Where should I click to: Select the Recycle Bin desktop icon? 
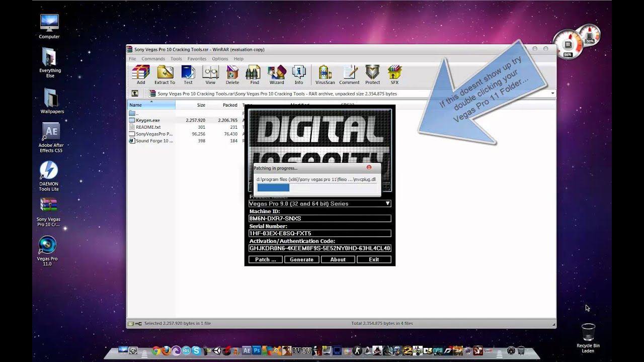point(588,337)
